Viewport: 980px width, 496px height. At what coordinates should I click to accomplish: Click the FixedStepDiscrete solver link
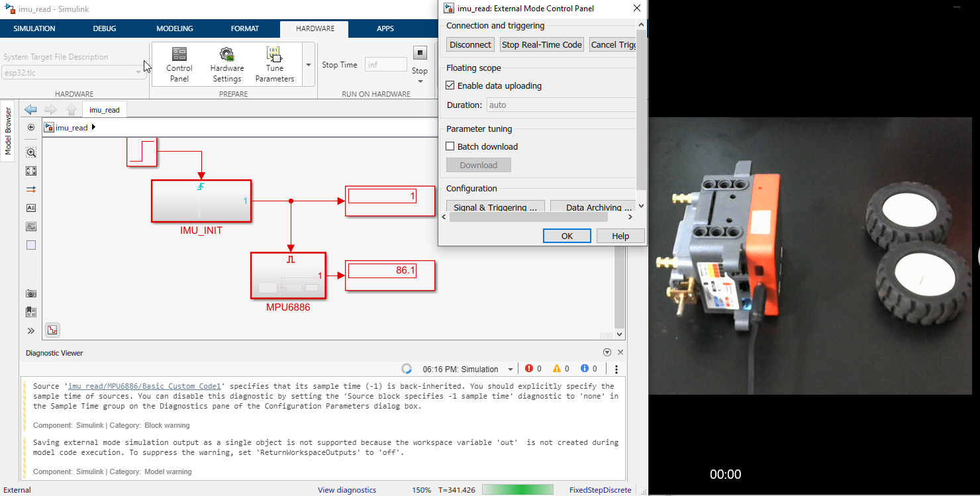[x=600, y=490]
